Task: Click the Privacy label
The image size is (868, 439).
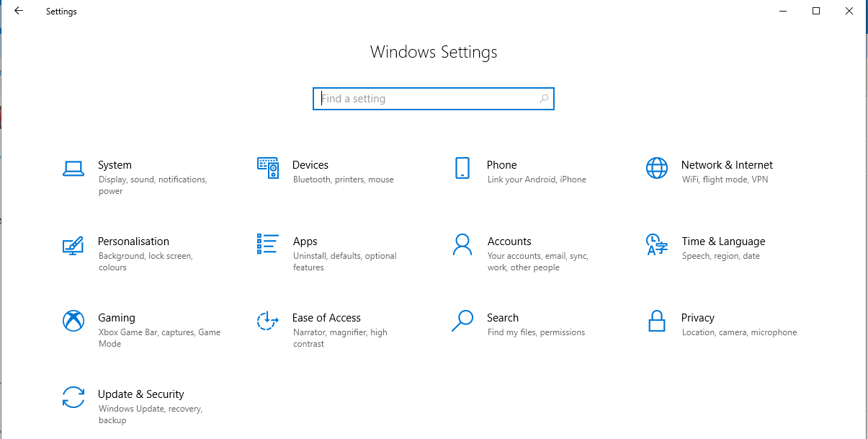Action: 698,318
